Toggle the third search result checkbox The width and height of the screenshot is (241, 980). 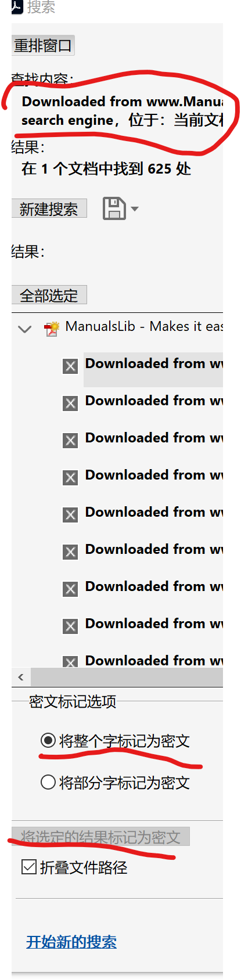pyautogui.click(x=70, y=441)
